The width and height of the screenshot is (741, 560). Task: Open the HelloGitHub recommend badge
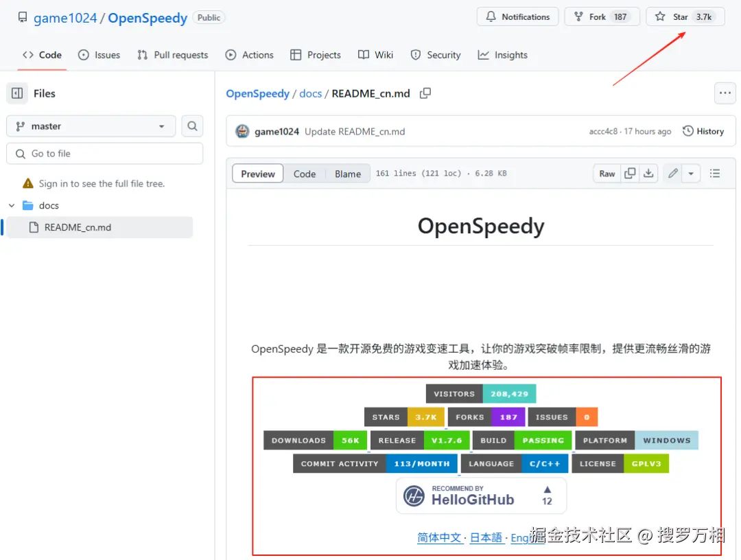tap(481, 495)
